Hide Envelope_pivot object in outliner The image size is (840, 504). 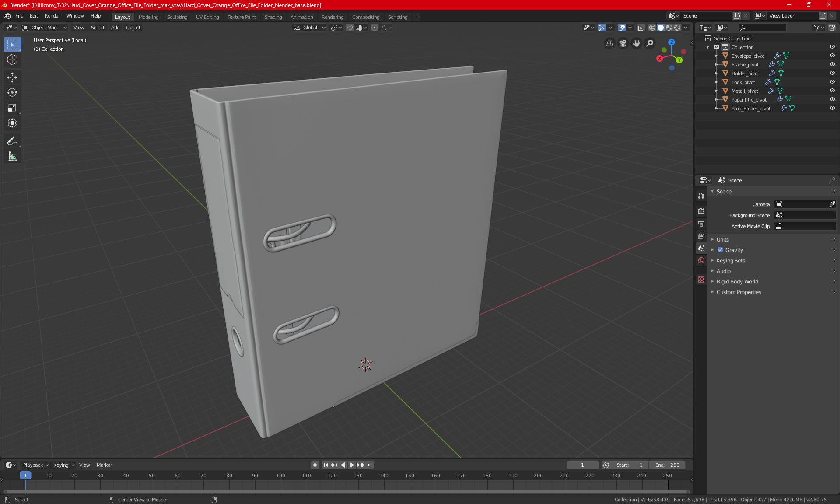point(832,56)
